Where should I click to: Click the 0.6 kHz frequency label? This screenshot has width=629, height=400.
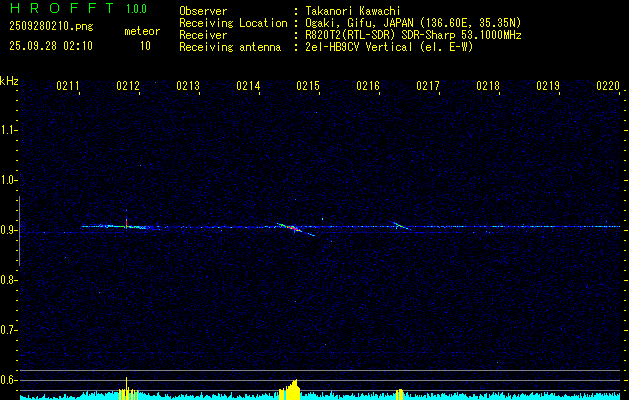[x=8, y=380]
